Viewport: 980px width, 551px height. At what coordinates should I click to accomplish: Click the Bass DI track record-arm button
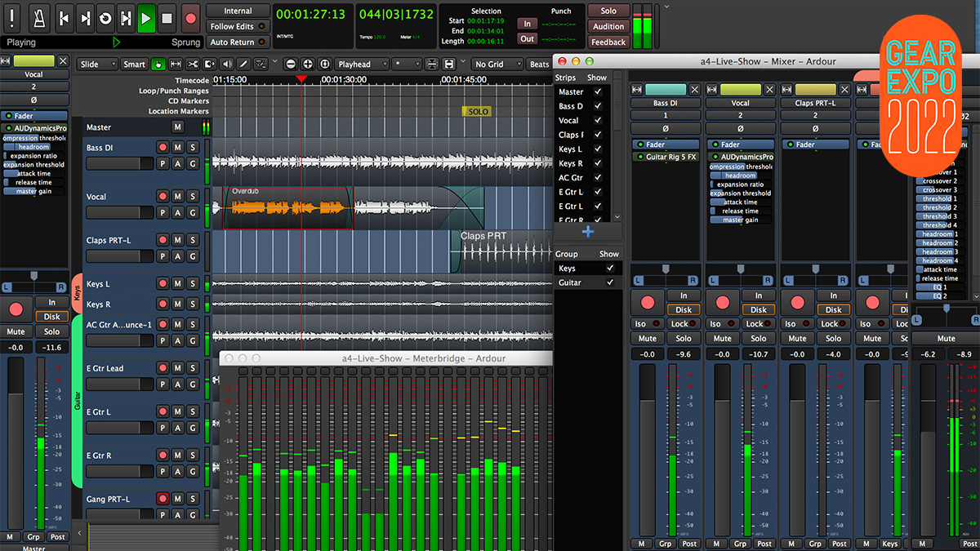click(x=163, y=148)
